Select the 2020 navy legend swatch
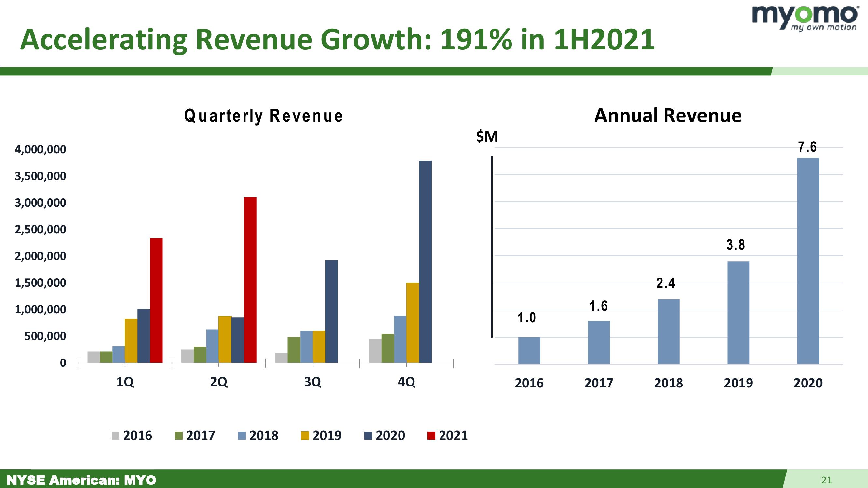 point(368,436)
